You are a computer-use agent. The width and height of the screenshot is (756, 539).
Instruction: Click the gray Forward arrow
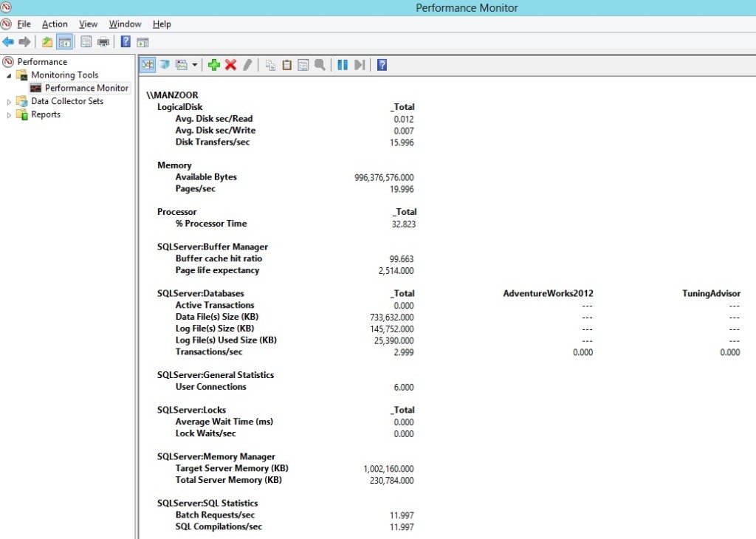(24, 42)
